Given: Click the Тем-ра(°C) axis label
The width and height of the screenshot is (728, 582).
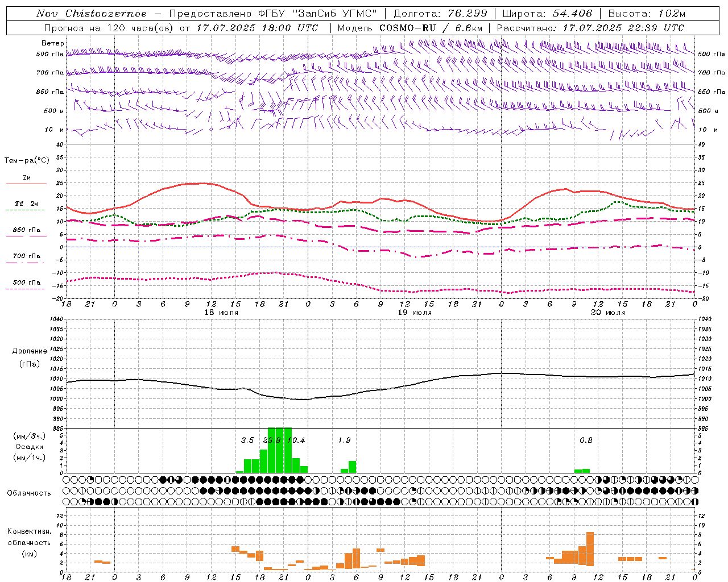Looking at the screenshot, I should point(27,161).
